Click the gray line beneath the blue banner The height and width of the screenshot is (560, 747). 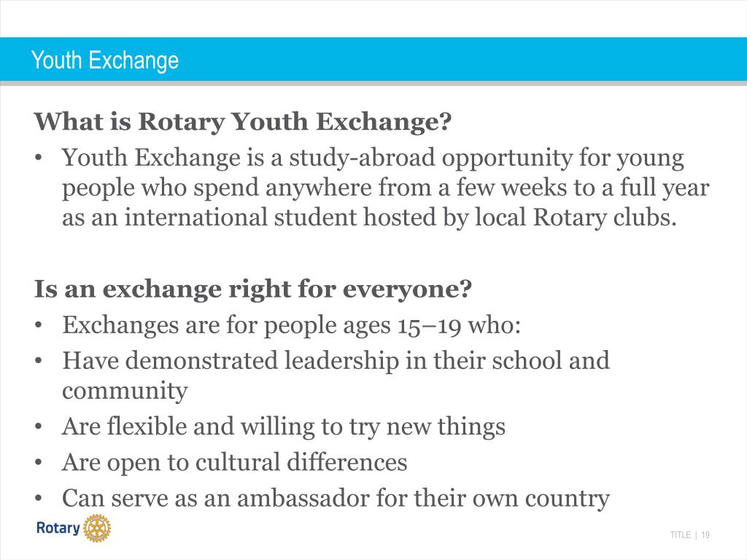(373, 83)
